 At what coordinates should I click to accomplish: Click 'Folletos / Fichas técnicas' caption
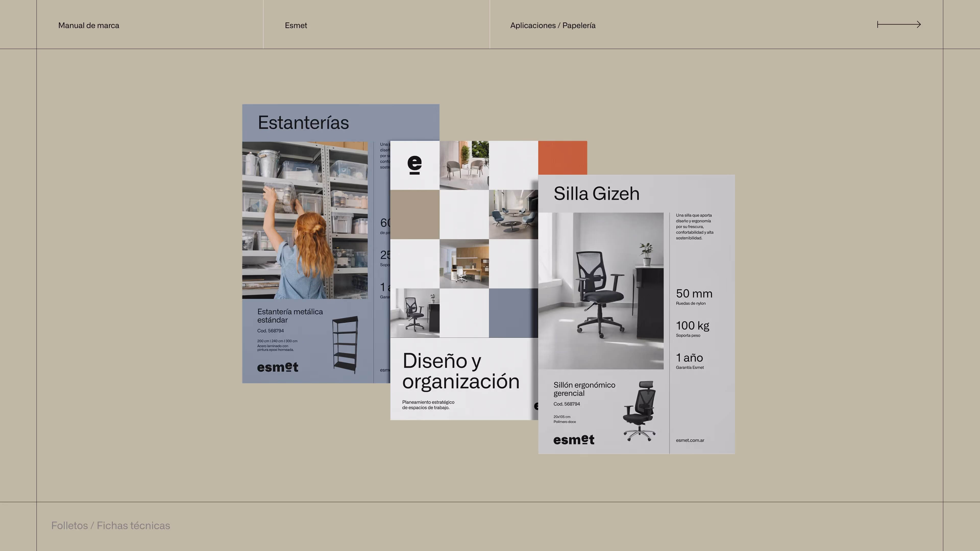pos(110,525)
